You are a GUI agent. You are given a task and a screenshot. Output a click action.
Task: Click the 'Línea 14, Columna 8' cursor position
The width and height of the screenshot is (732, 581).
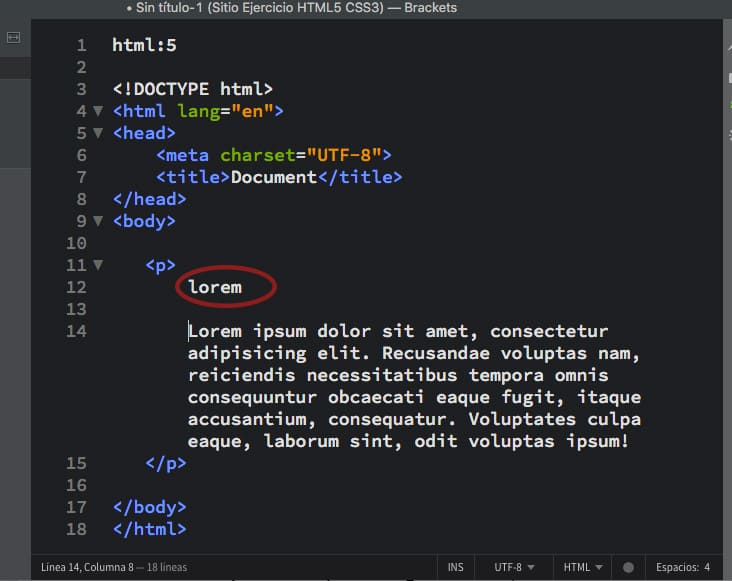coord(87,567)
